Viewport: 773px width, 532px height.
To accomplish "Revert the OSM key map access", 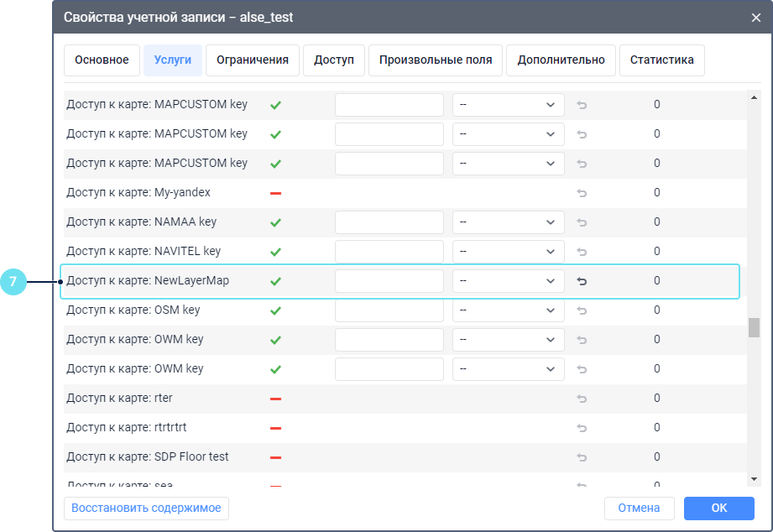I will 582,310.
